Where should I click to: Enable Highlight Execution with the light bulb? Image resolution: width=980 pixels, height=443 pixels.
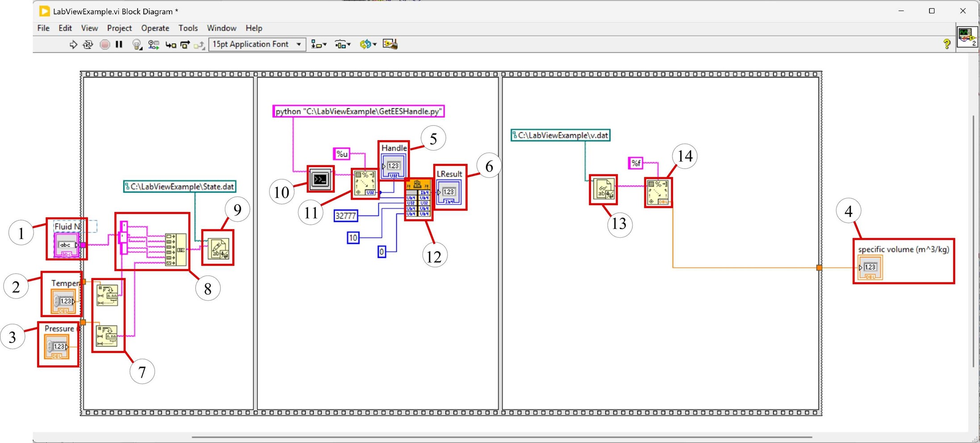pos(137,44)
